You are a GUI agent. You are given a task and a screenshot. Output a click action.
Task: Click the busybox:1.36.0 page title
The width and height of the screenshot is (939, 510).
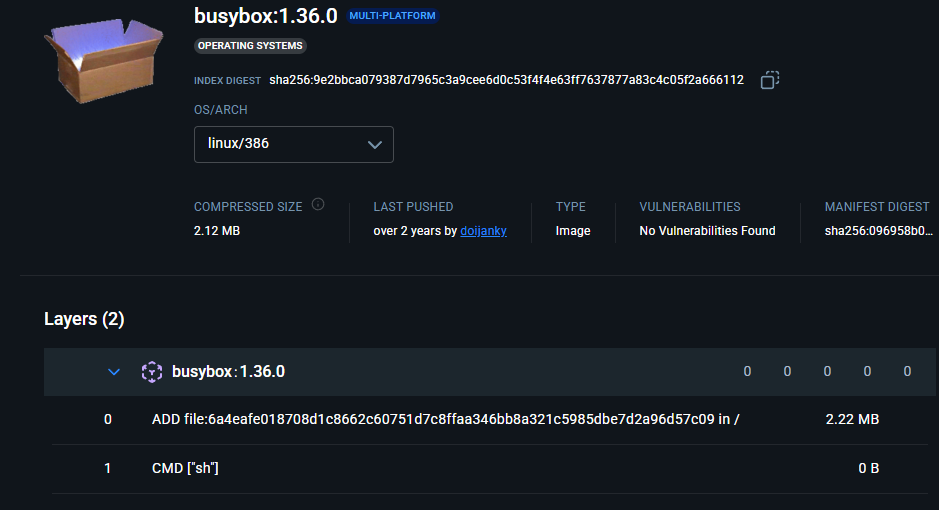pyautogui.click(x=266, y=16)
